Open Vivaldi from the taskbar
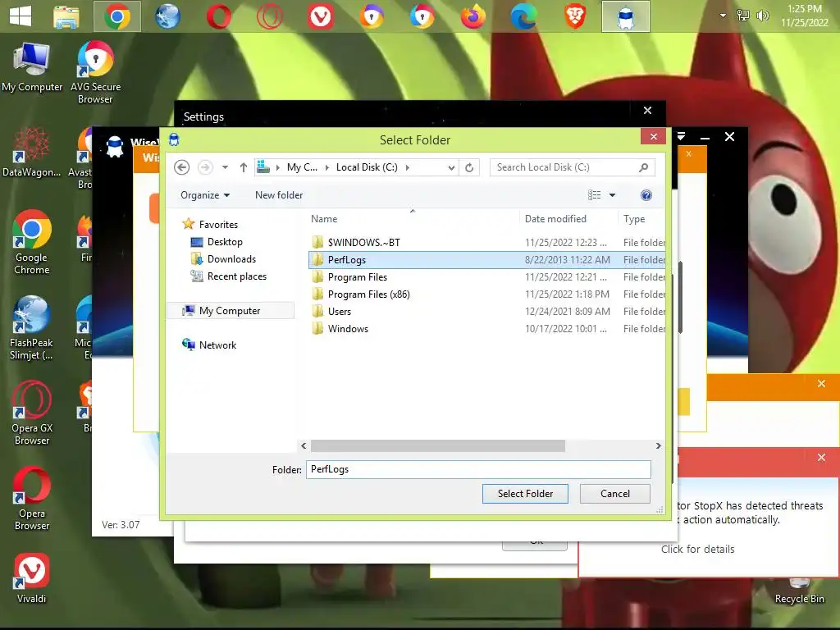This screenshot has height=630, width=840. click(321, 16)
